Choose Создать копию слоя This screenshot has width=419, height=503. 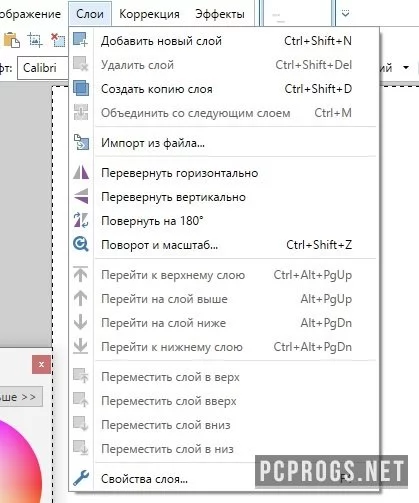click(x=224, y=89)
